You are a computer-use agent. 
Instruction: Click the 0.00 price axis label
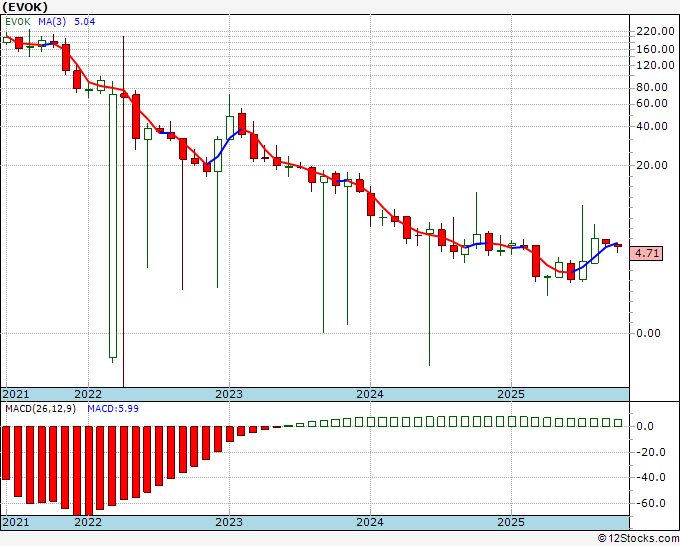[x=648, y=333]
